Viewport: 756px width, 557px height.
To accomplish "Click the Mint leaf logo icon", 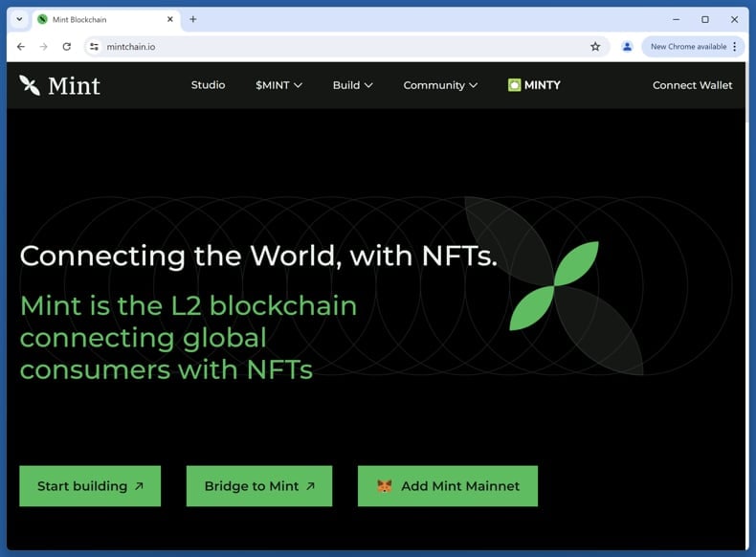I will (x=30, y=85).
